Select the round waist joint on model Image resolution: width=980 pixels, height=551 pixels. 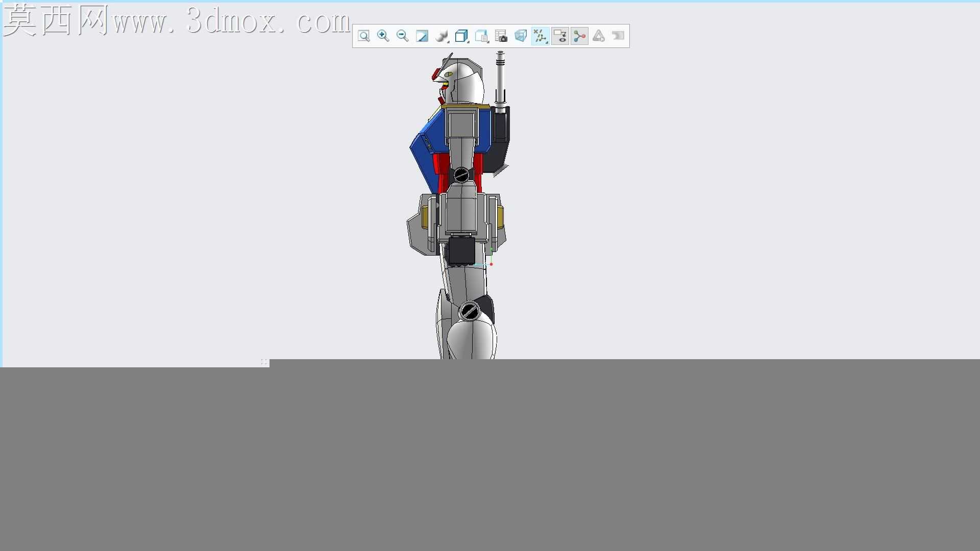tap(461, 175)
